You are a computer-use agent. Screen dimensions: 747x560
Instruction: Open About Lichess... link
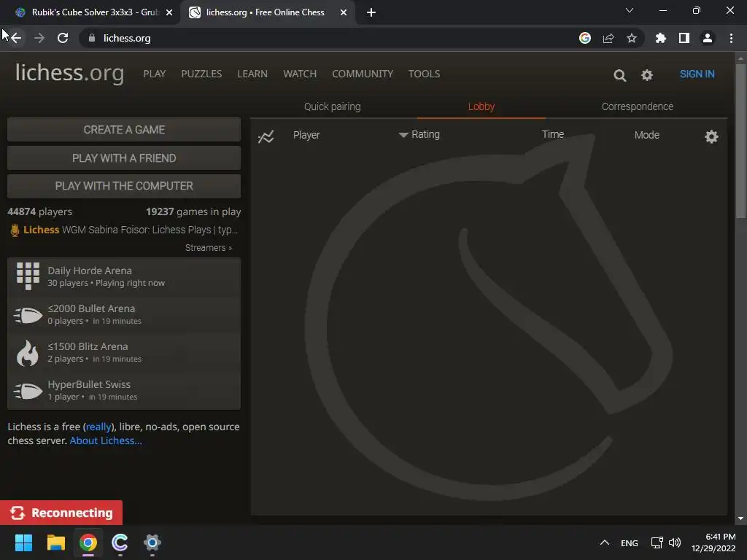(x=106, y=440)
